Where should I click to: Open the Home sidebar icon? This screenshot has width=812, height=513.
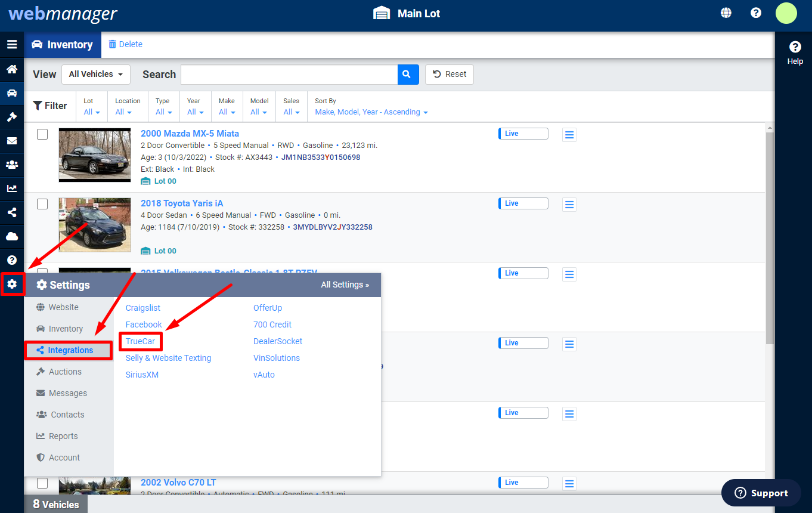tap(12, 70)
